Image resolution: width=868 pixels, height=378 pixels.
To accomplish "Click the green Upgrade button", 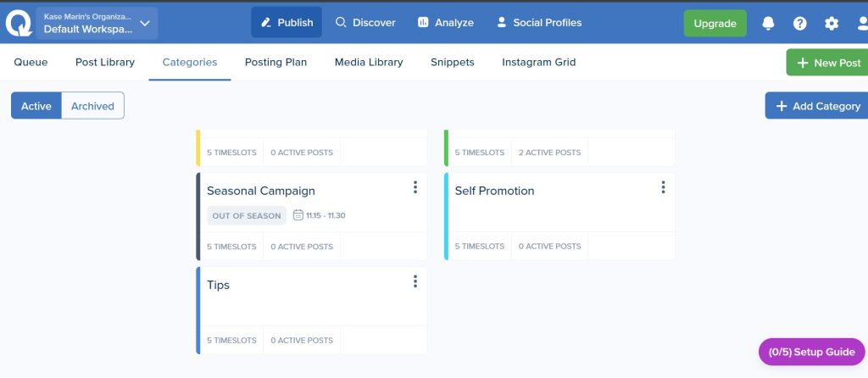I will [x=715, y=23].
